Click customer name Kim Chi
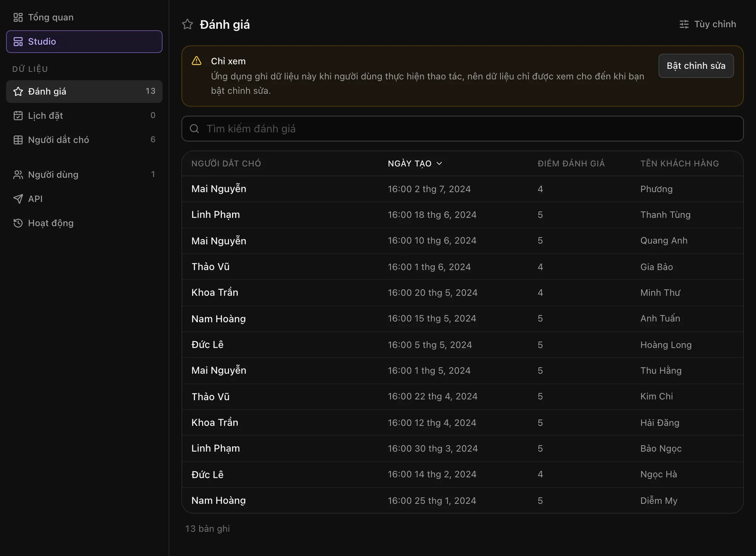Viewport: 756px width, 556px height. point(657,396)
